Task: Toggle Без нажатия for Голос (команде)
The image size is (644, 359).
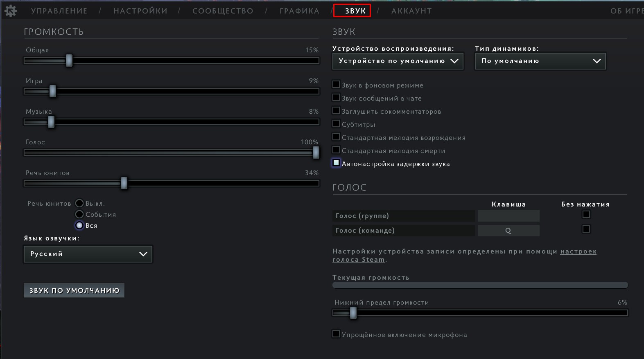Action: click(586, 229)
